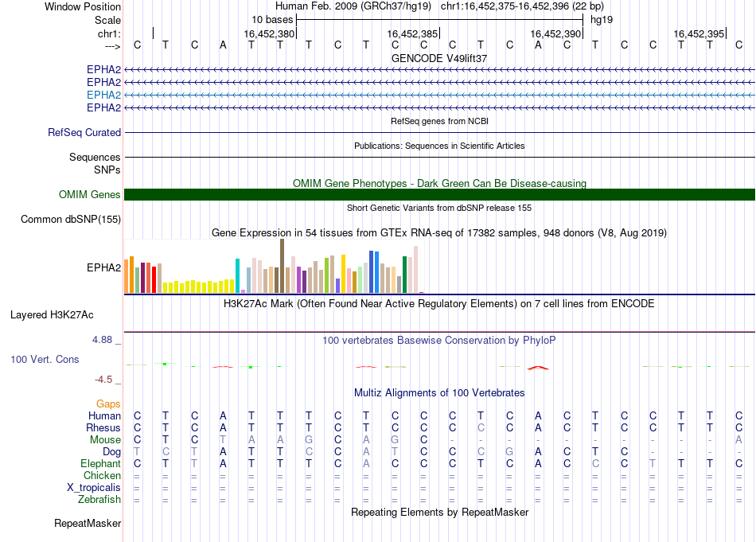
Task: Click the red PhyloP conservation peak
Action: coord(538,367)
